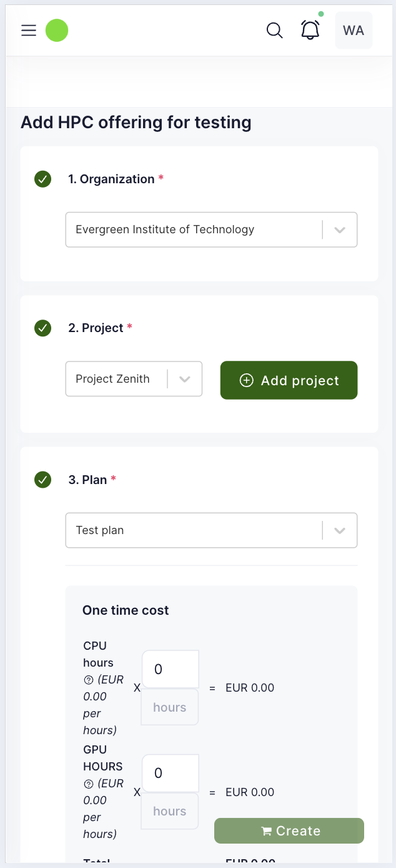Open the WA user avatar menu
Viewport: 396px width, 868px height.
pos(354,31)
